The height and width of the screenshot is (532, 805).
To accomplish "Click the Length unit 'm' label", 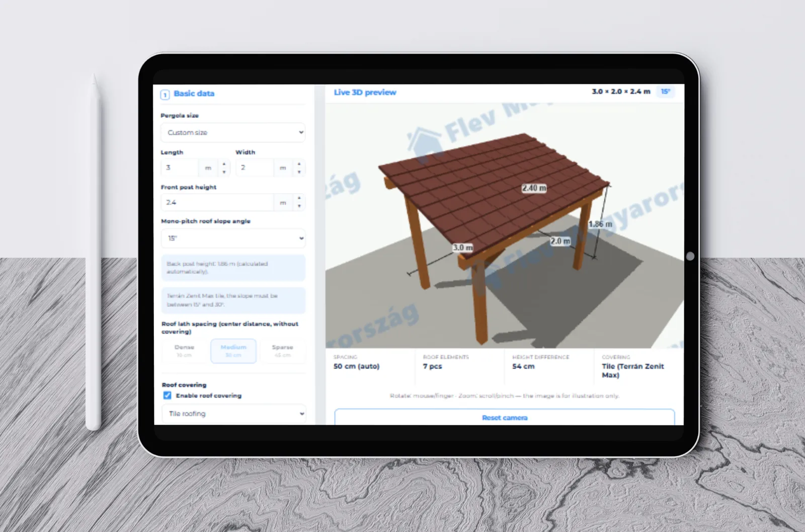I will click(x=208, y=168).
